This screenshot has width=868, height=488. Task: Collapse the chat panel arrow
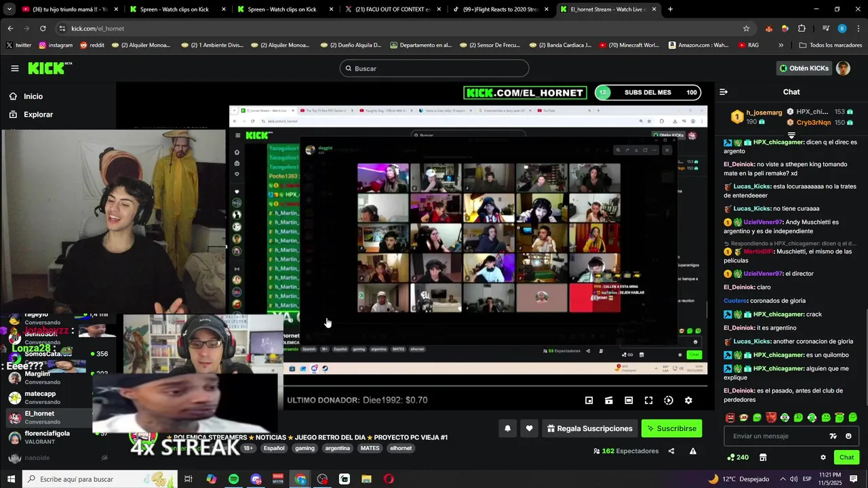pyautogui.click(x=724, y=92)
